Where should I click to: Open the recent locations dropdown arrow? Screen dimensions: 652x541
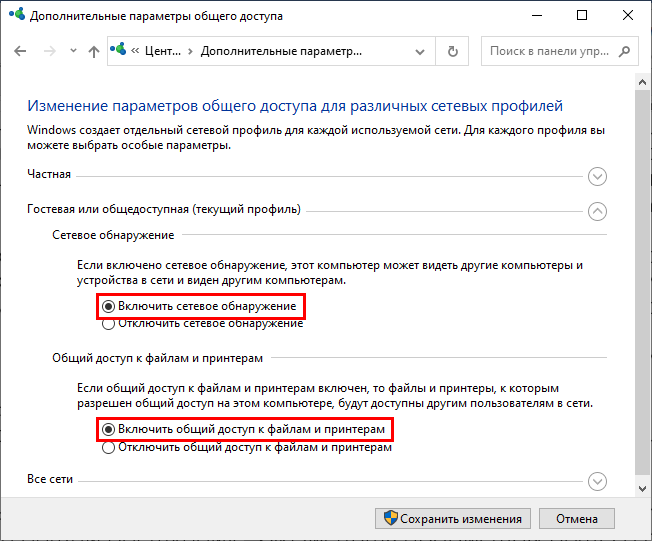click(x=73, y=51)
